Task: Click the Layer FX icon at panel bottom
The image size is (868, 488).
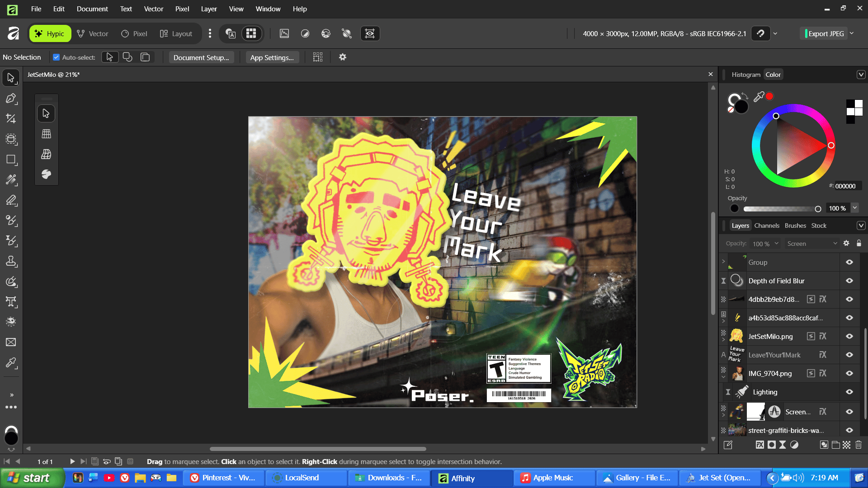Action: pos(760,445)
